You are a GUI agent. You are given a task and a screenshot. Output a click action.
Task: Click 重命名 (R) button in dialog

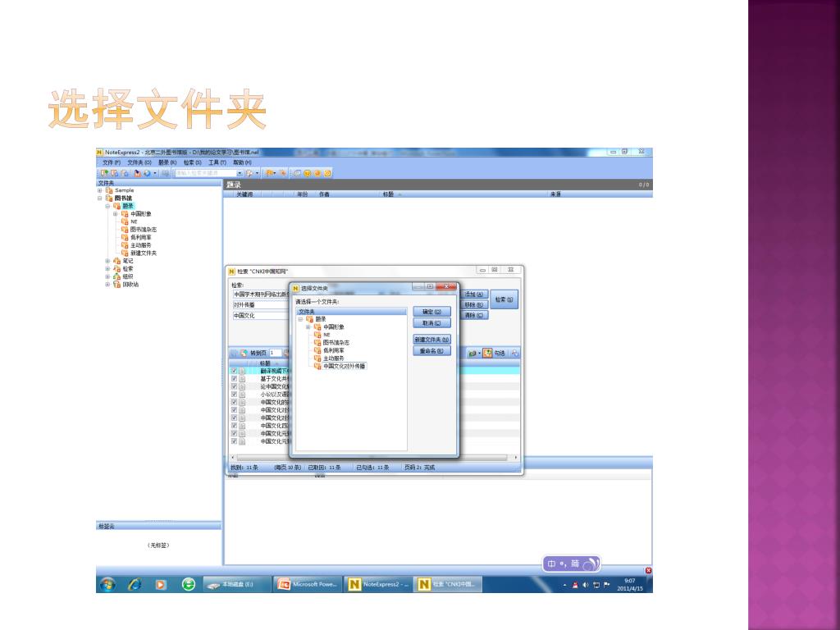[x=431, y=351]
